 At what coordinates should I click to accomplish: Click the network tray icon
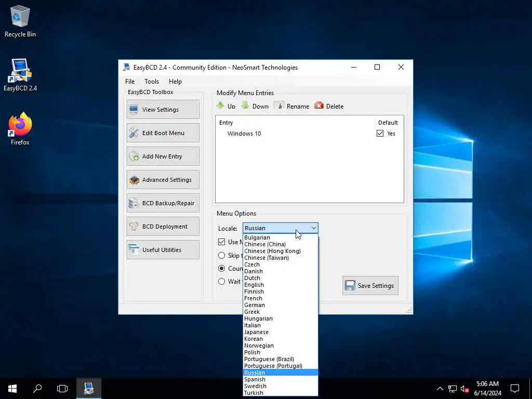click(x=453, y=389)
